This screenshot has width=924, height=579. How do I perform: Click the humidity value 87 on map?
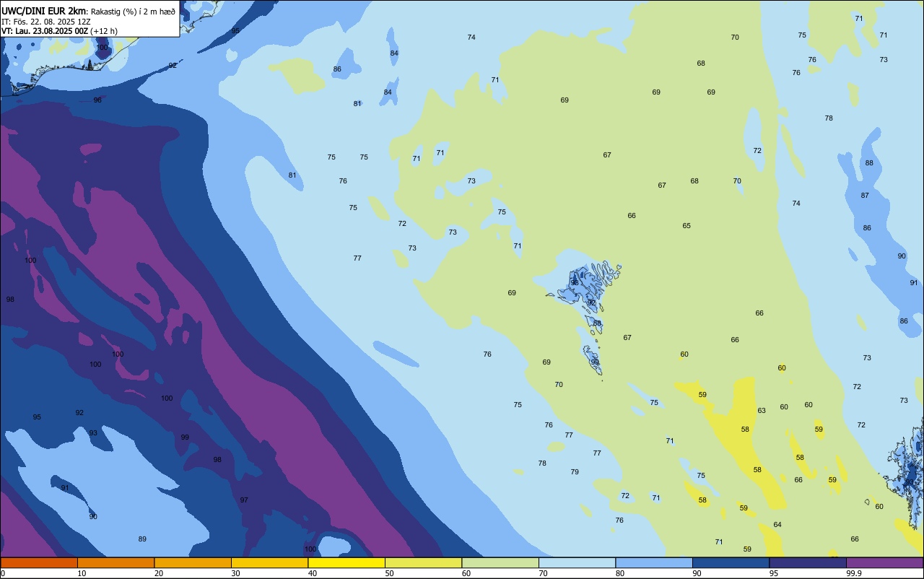(865, 196)
